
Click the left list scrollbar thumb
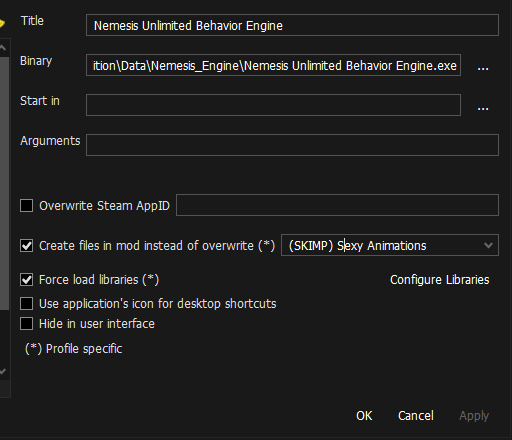4,183
